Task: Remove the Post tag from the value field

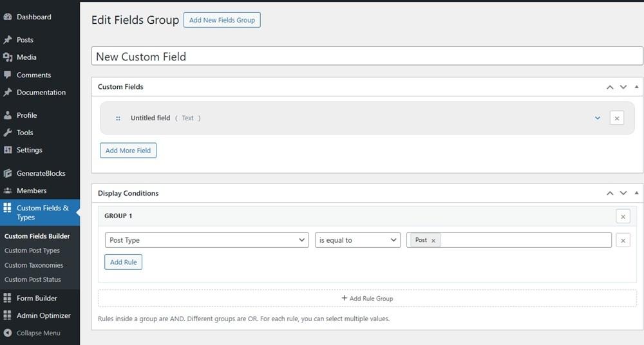Action: tap(433, 241)
